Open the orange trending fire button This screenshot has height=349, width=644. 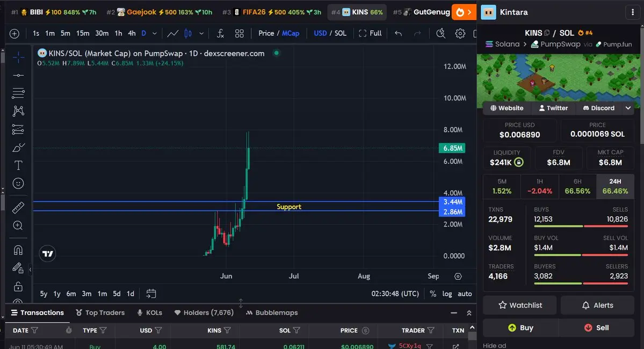(464, 12)
